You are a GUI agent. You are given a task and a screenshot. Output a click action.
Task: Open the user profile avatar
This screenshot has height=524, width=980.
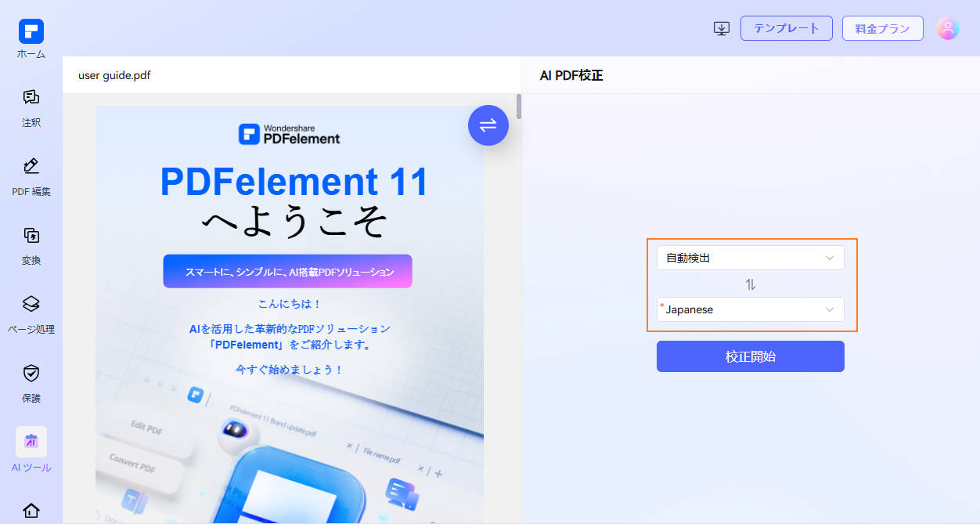click(x=948, y=28)
